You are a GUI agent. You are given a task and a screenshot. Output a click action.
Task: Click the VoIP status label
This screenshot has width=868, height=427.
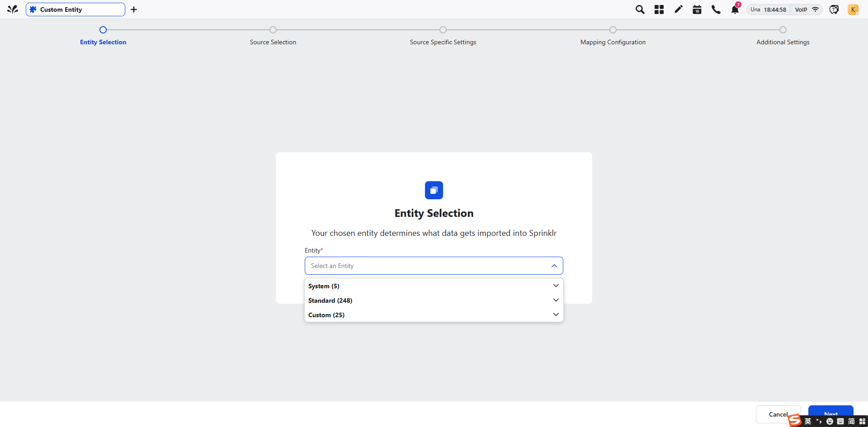click(801, 9)
